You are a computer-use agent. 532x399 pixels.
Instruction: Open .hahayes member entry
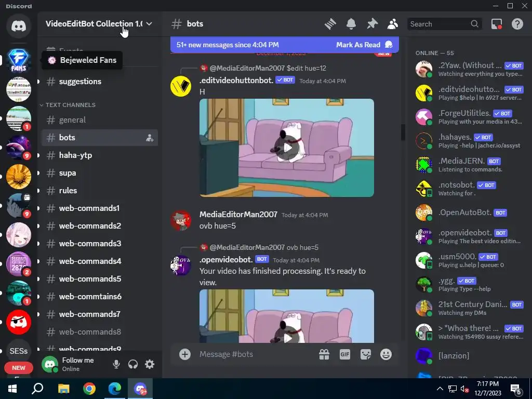470,141
